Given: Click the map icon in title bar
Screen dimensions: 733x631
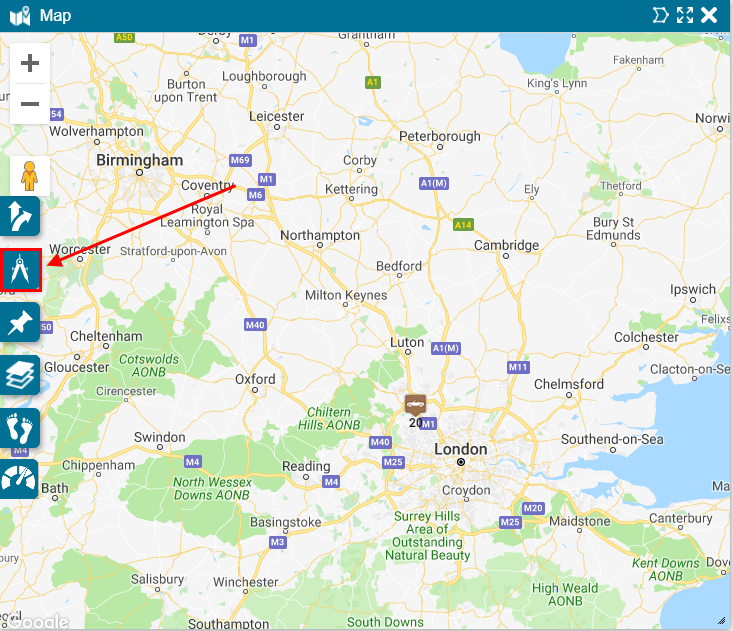Looking at the screenshot, I should 20,16.
